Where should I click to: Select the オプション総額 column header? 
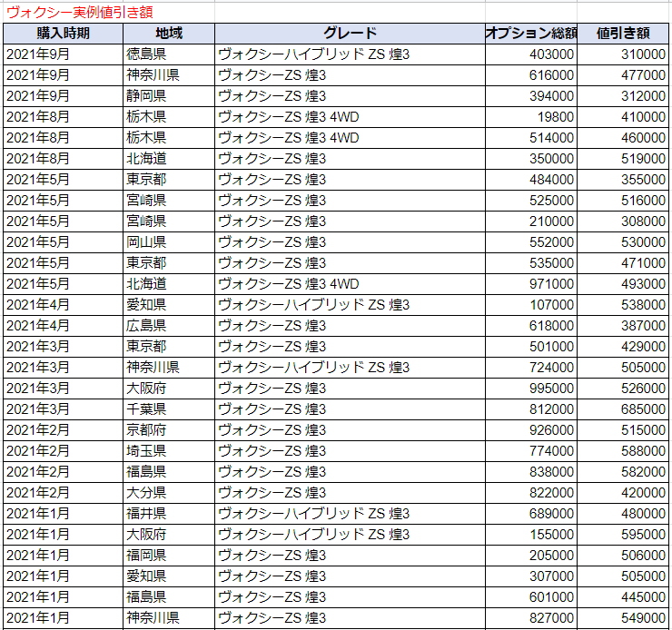tap(531, 34)
